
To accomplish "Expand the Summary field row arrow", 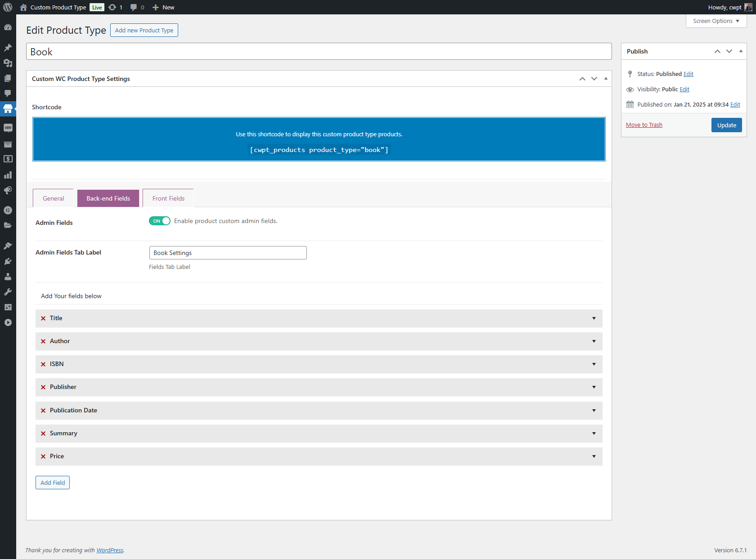I will click(x=594, y=434).
